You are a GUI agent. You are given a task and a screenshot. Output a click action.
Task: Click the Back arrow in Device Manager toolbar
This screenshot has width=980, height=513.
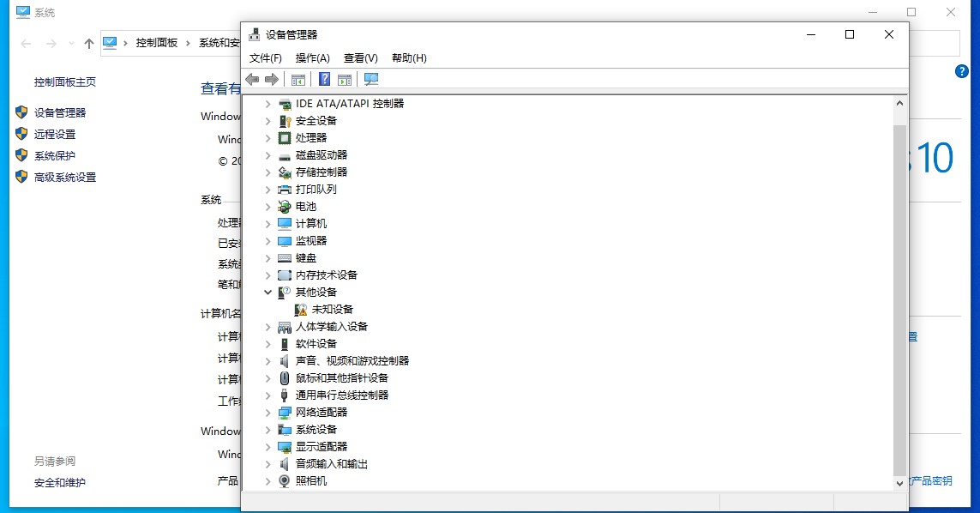pyautogui.click(x=251, y=79)
